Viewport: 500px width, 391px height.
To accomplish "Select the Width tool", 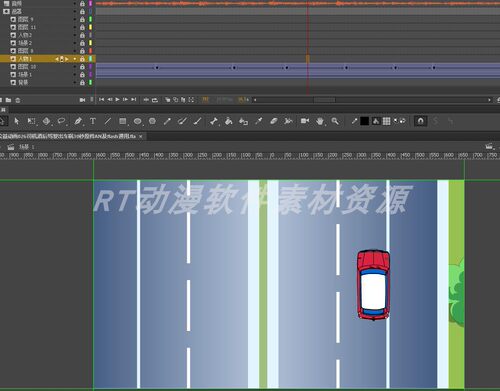I will tap(288, 121).
